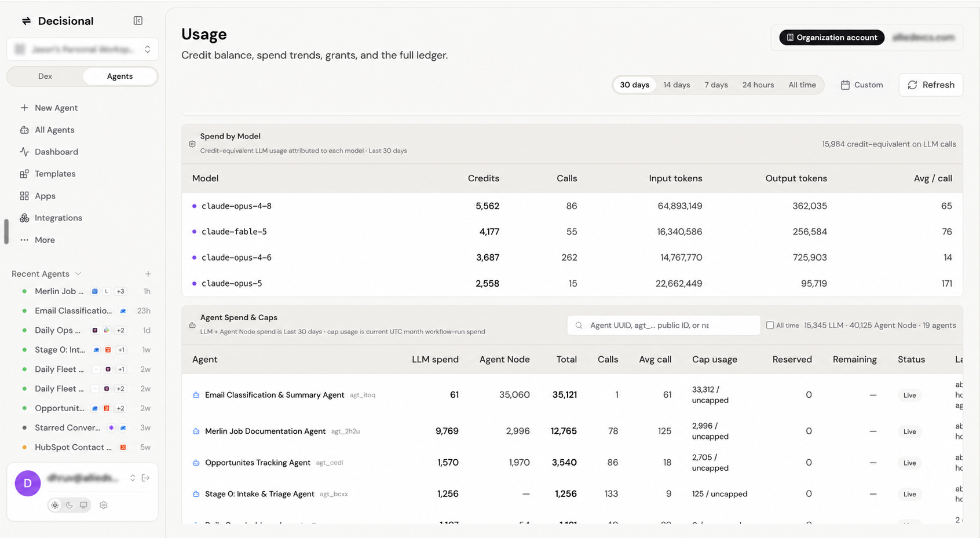Click the +3 integrations badge on Merlin Job
The image size is (980, 538).
point(120,291)
